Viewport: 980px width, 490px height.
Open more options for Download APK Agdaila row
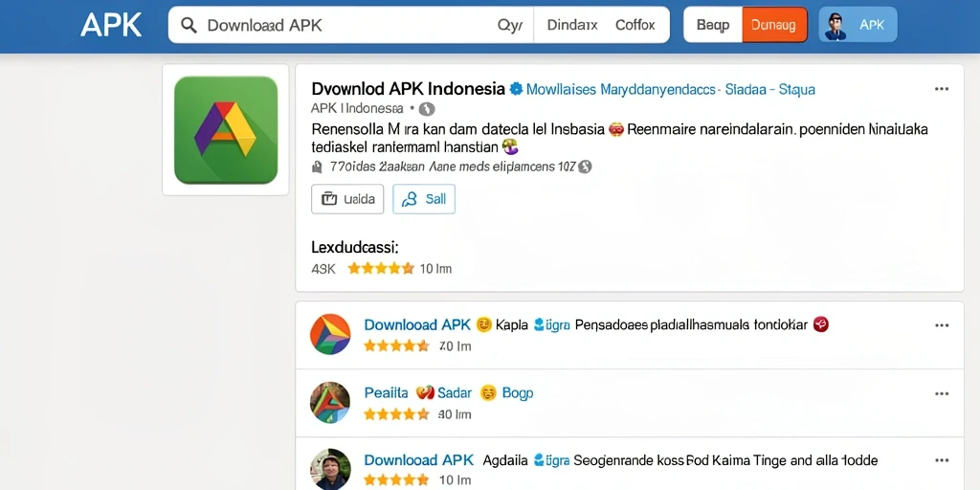pyautogui.click(x=942, y=460)
